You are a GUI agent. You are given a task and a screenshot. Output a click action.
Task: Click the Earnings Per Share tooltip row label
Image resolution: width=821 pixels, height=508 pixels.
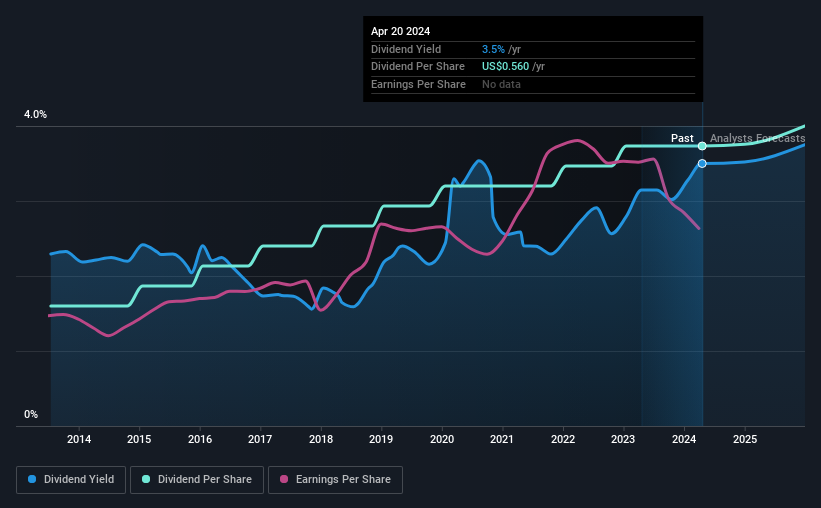418,84
